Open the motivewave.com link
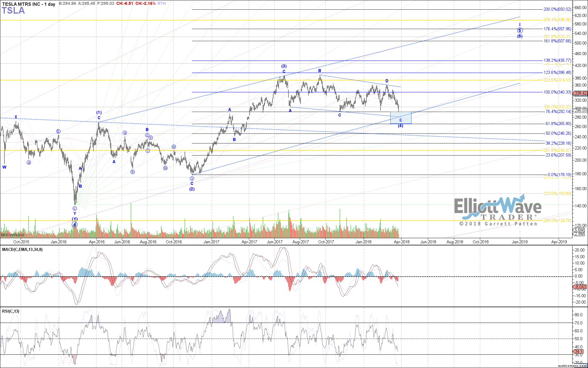 (572, 366)
